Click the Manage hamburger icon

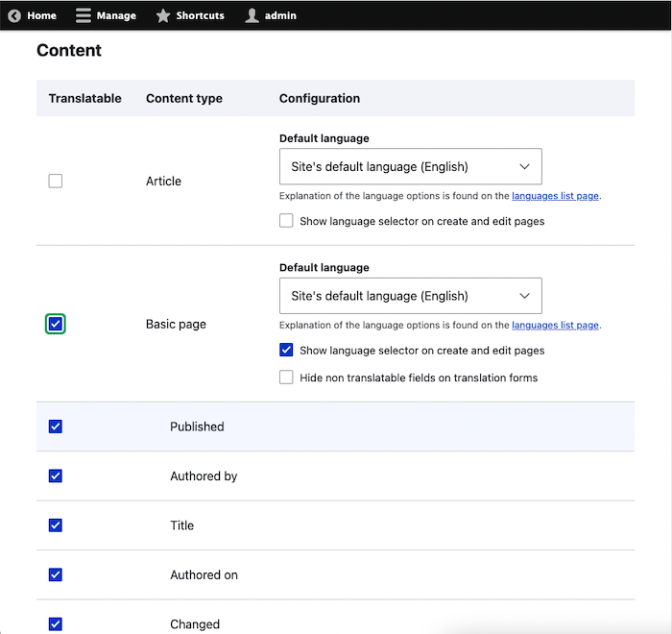pos(84,15)
